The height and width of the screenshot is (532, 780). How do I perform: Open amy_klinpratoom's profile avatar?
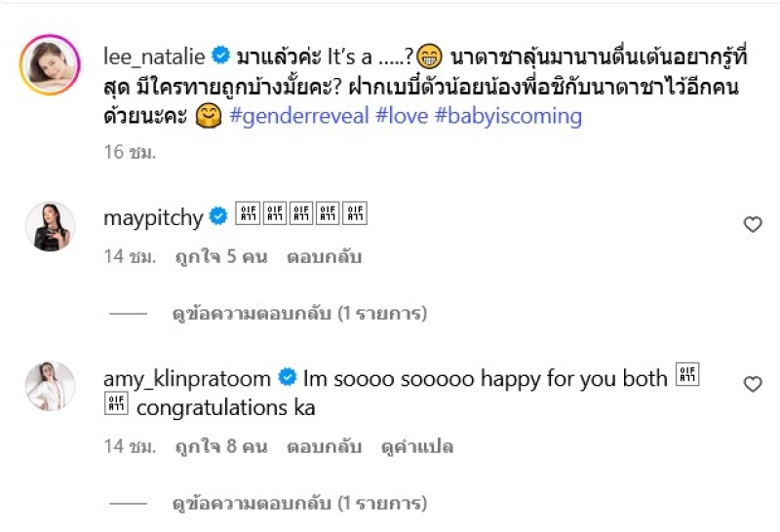click(50, 386)
